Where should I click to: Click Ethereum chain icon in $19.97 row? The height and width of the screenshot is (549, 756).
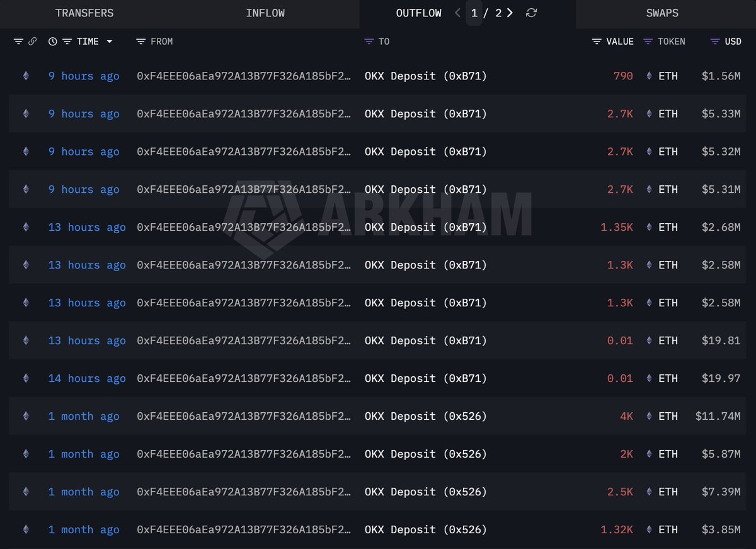click(26, 378)
